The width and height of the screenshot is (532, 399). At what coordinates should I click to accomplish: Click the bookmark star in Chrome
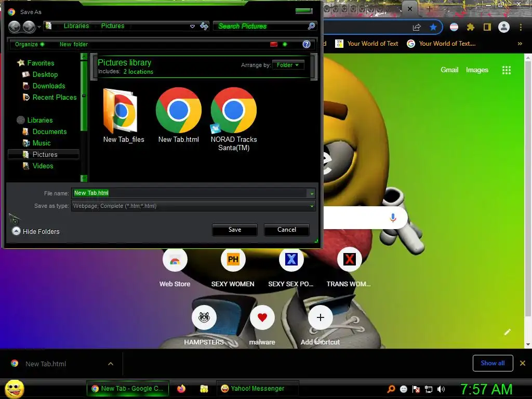(x=433, y=27)
